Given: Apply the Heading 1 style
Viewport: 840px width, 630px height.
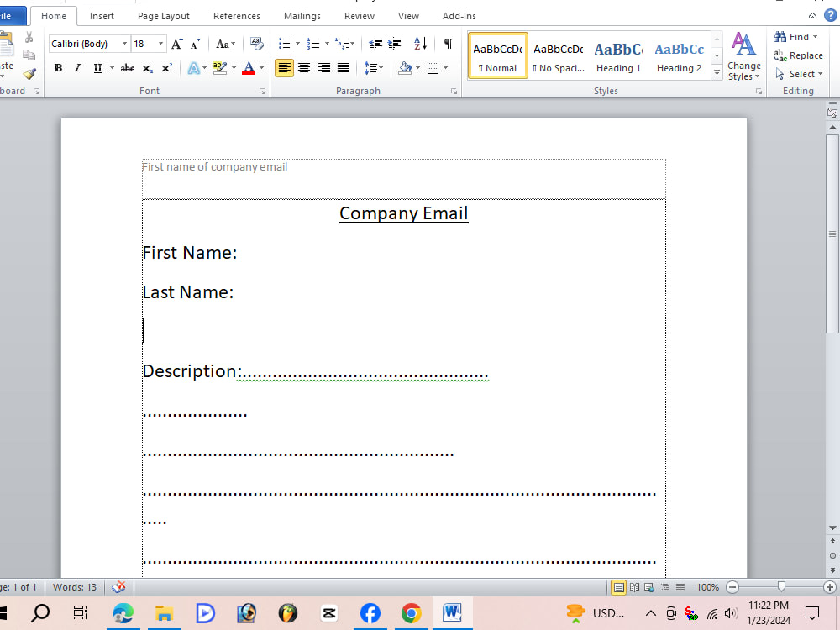Looking at the screenshot, I should click(619, 55).
